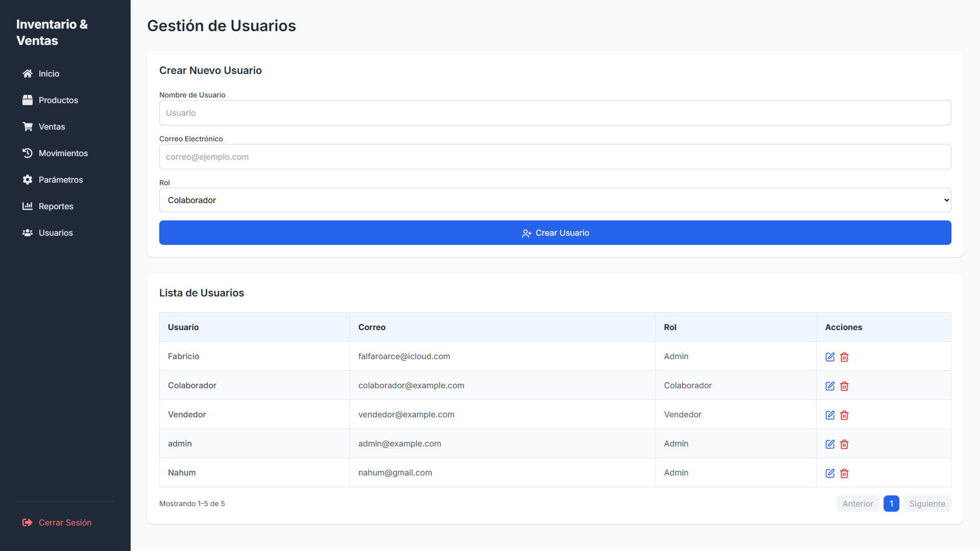The height and width of the screenshot is (551, 980).
Task: Select the Fabricio username cell
Action: 255,356
